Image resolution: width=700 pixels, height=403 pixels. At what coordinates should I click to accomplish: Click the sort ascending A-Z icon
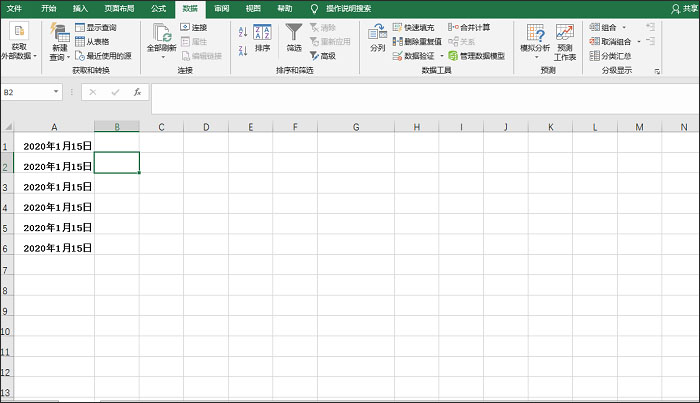pyautogui.click(x=243, y=28)
